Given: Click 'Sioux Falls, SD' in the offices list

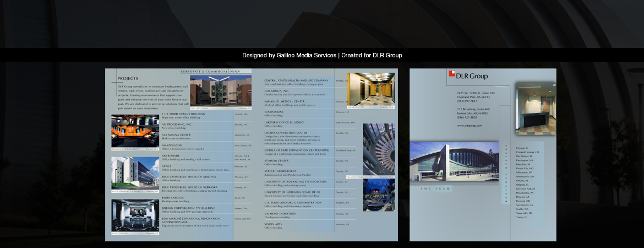Looking at the screenshot, I should tap(524, 213).
